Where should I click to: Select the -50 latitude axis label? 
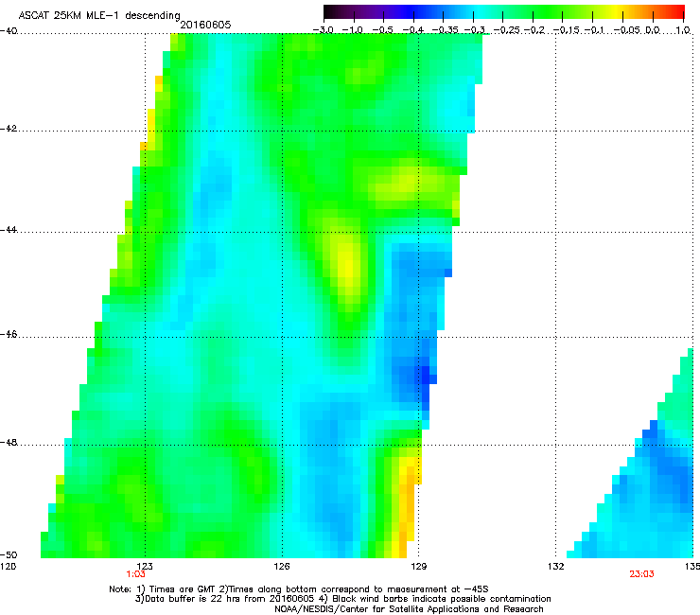click(x=9, y=554)
